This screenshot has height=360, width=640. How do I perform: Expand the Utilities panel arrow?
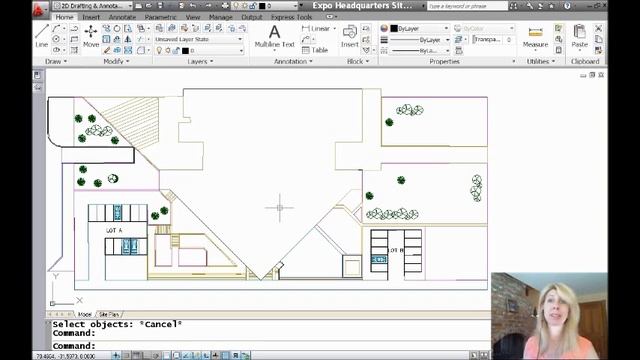(x=553, y=61)
